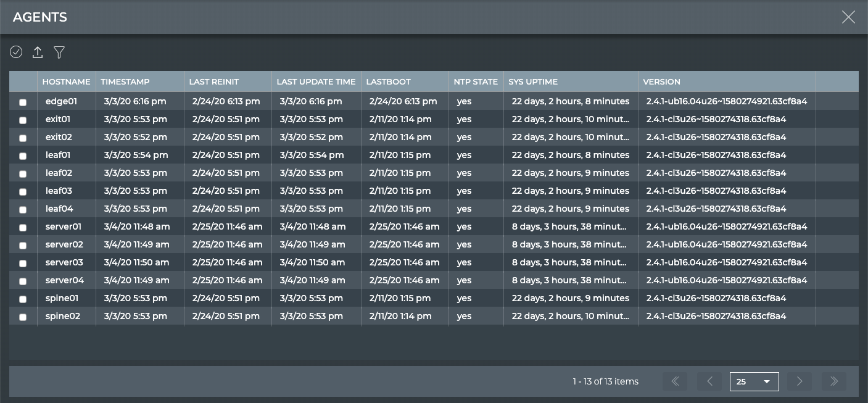
Task: Open the items per page dropdown
Action: pos(754,381)
